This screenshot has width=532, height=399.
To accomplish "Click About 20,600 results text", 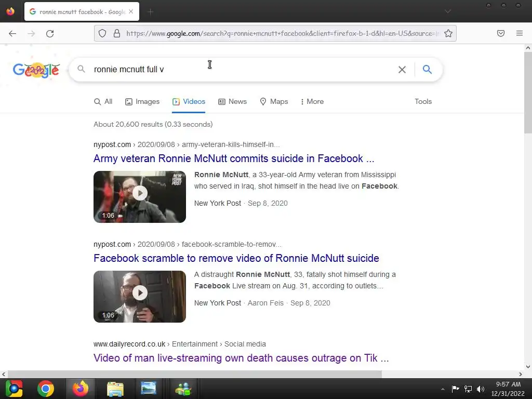I will click(153, 124).
